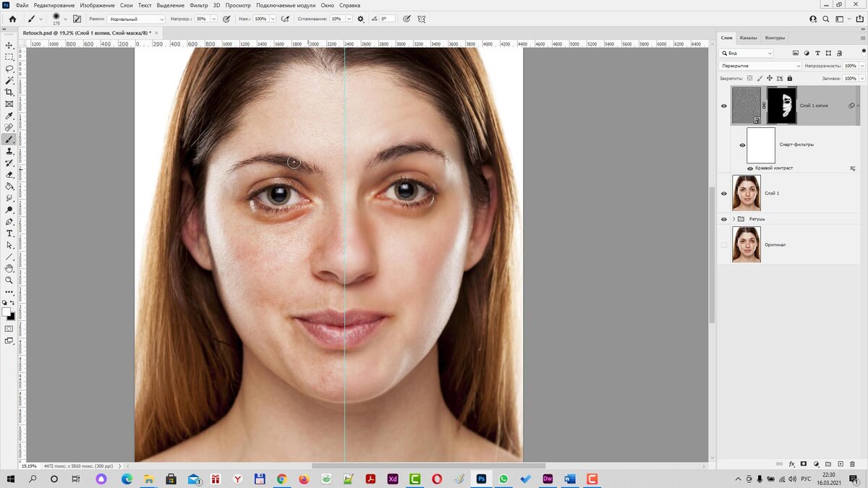Image resolution: width=868 pixels, height=488 pixels.
Task: Hide the Слой 1 копия layer
Action: coord(724,106)
